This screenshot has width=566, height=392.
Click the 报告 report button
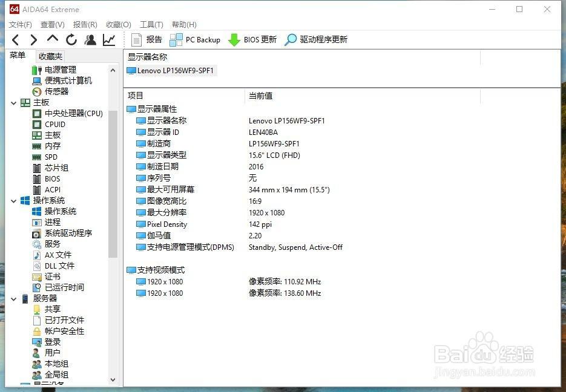pos(147,40)
